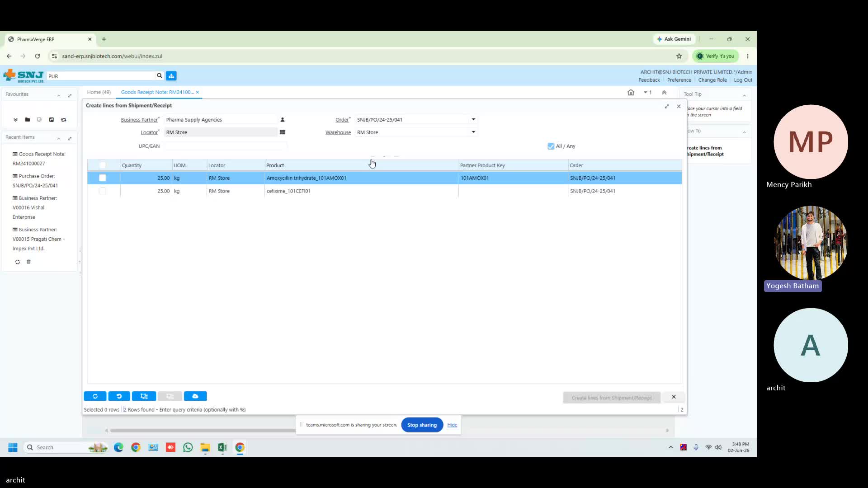Screen dimensions: 868x488
Task: Open the Order dropdown SNJB/PO/24-25/041
Action: 473,120
